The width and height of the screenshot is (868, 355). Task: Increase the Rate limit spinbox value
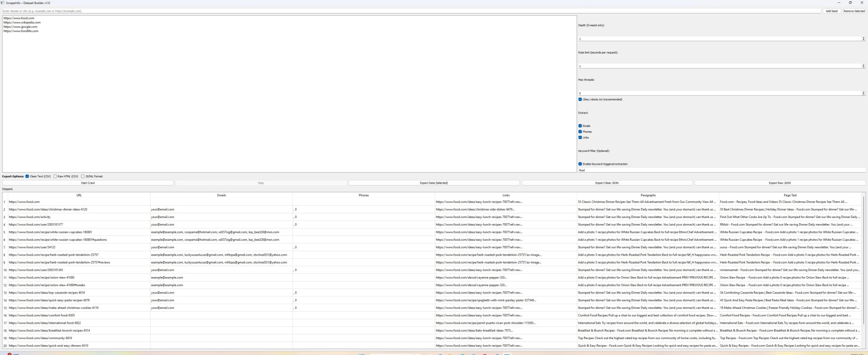(x=863, y=65)
